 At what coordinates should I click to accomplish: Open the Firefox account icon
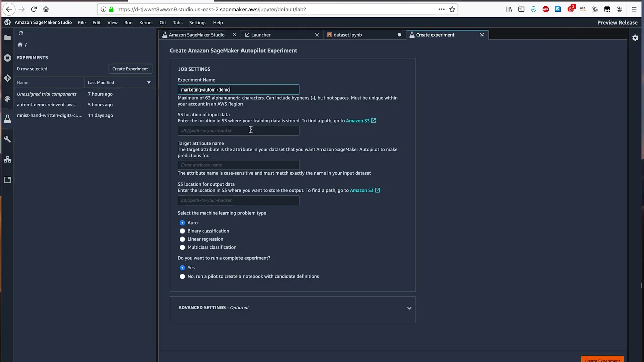click(619, 9)
